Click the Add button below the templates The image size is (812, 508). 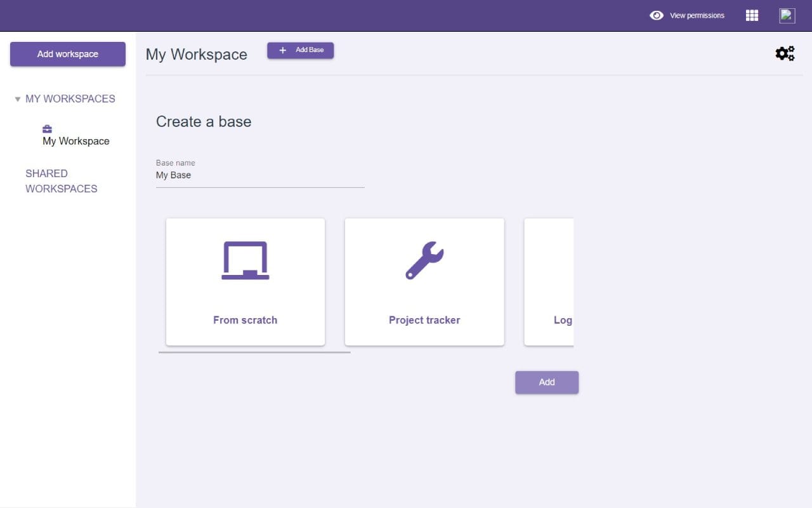click(x=546, y=382)
